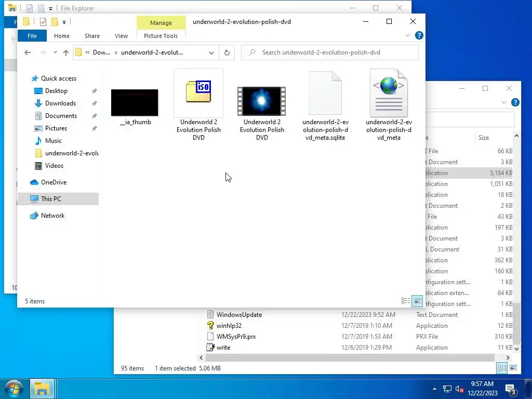Click the back window's horizontal scrollbar
Screen dimensions: 532x399
coord(350,357)
